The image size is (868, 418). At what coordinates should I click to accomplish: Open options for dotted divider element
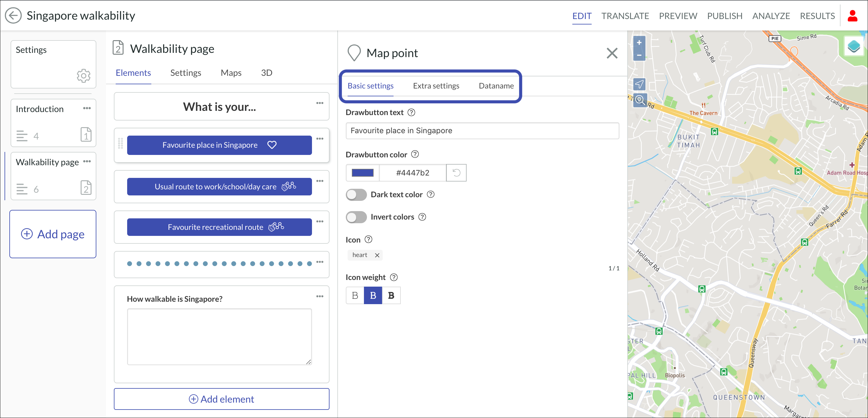pos(320,262)
